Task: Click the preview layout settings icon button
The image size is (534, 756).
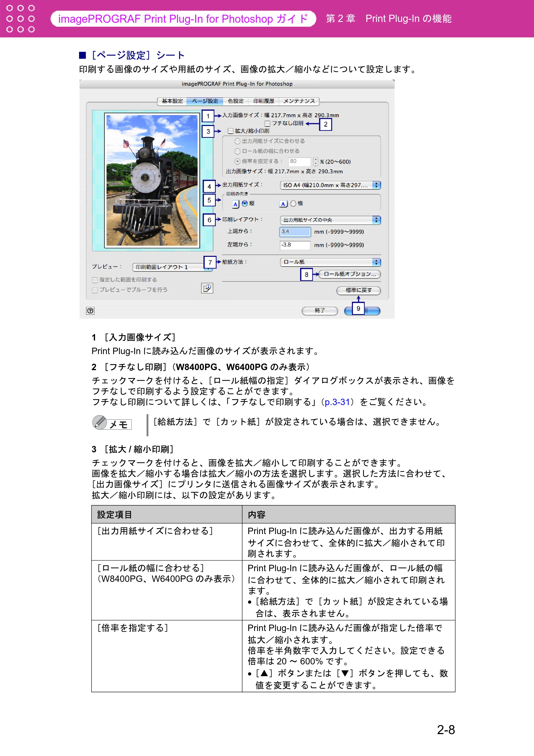Action: [207, 288]
